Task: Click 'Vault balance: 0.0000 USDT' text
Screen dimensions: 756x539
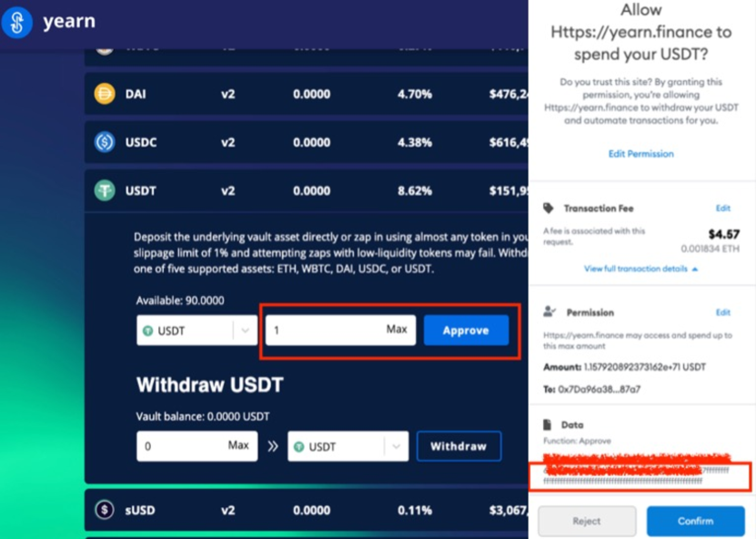Action: click(x=203, y=416)
